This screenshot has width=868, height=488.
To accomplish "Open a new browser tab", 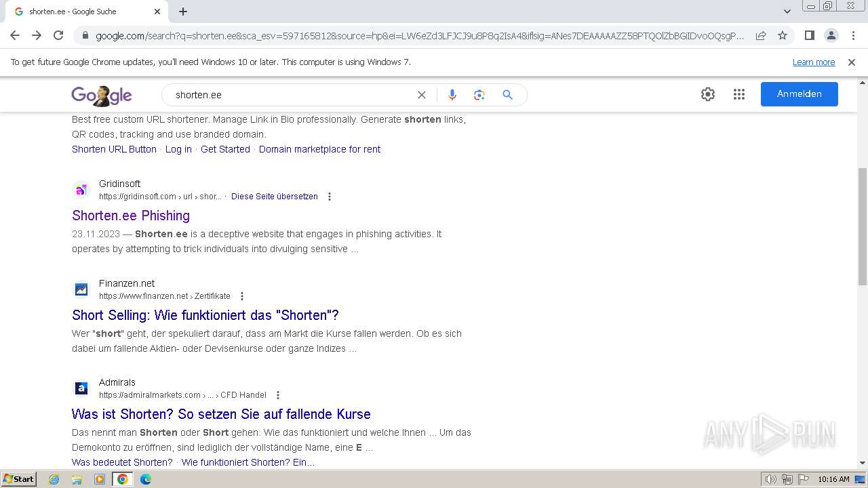I will [183, 12].
